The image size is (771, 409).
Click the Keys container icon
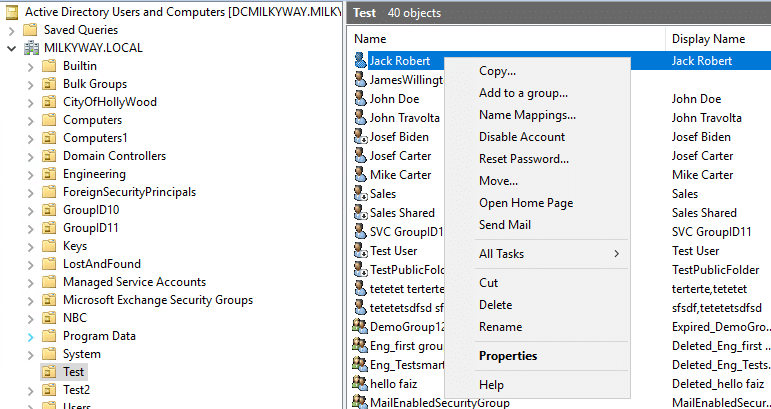coord(49,246)
